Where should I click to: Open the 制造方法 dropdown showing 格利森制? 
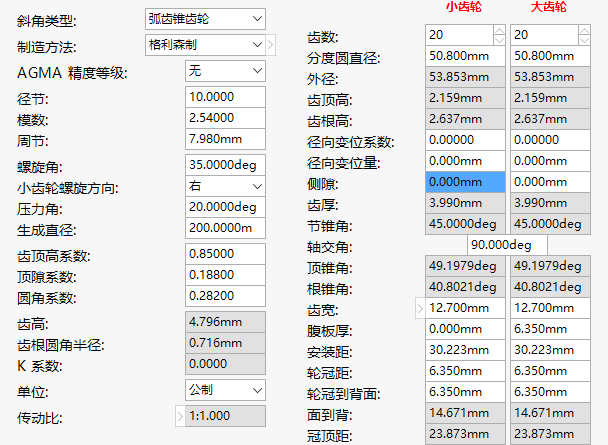[x=205, y=45]
